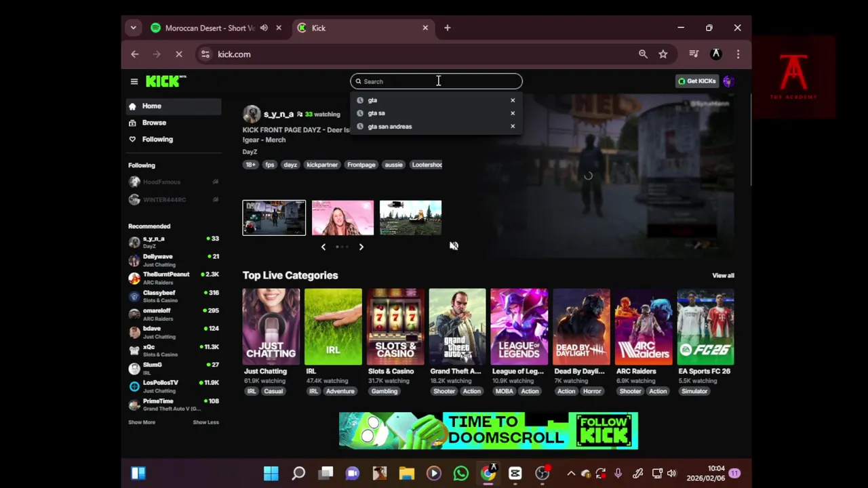This screenshot has width=868, height=488.
Task: Click the KICK logo
Action: coord(165,81)
